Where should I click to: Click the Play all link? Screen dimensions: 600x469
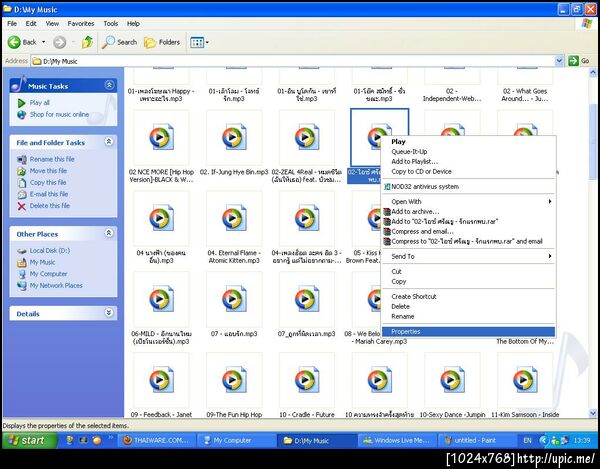[39, 103]
